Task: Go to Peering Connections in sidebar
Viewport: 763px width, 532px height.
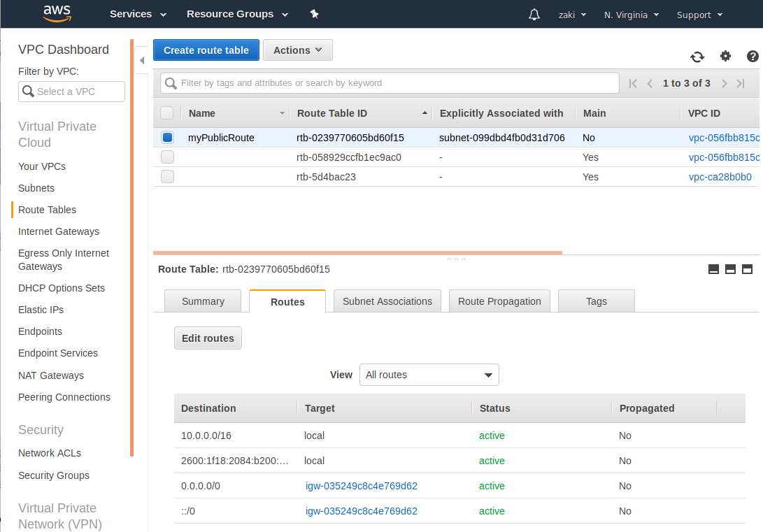Action: [64, 397]
